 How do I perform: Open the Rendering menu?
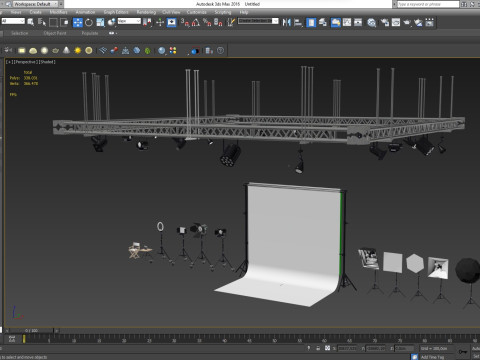[146, 12]
